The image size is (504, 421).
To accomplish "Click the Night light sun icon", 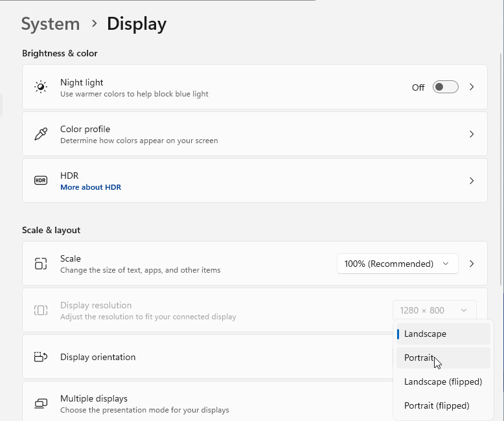I will (41, 87).
